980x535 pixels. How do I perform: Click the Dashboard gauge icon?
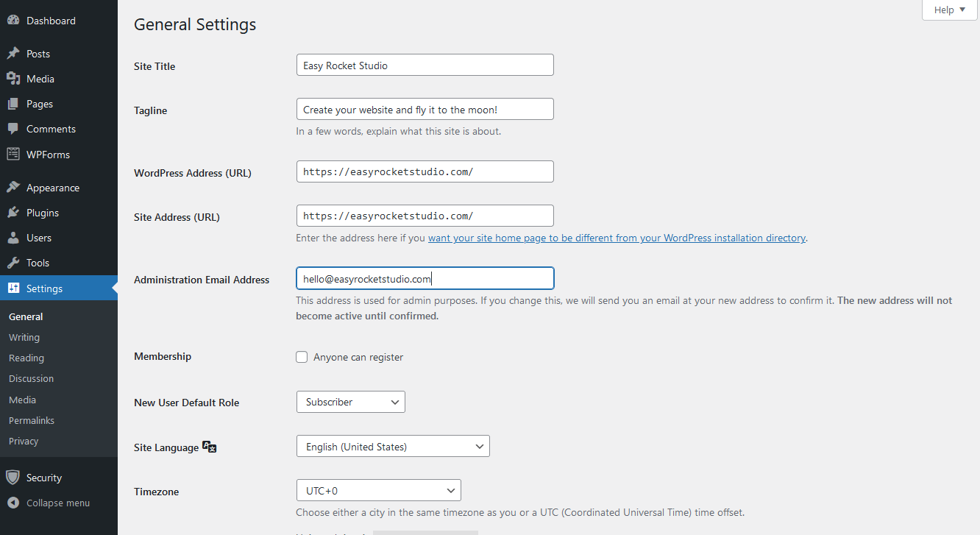tap(13, 21)
